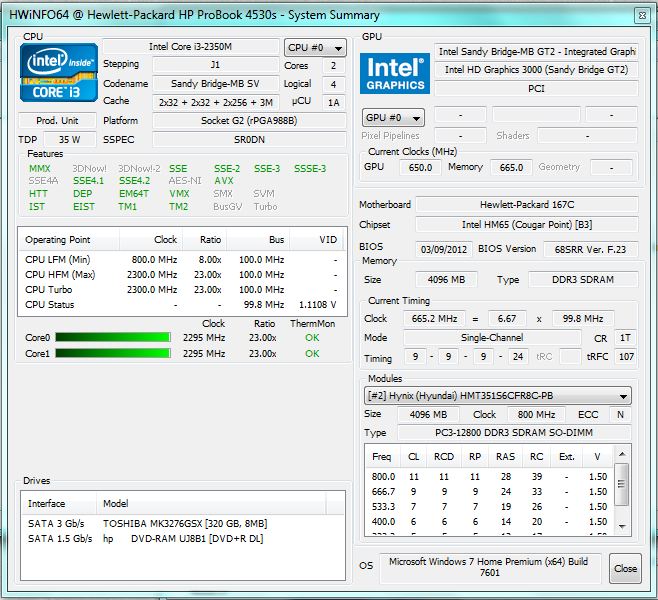
Task: Click the VID column header
Action: [x=316, y=240]
